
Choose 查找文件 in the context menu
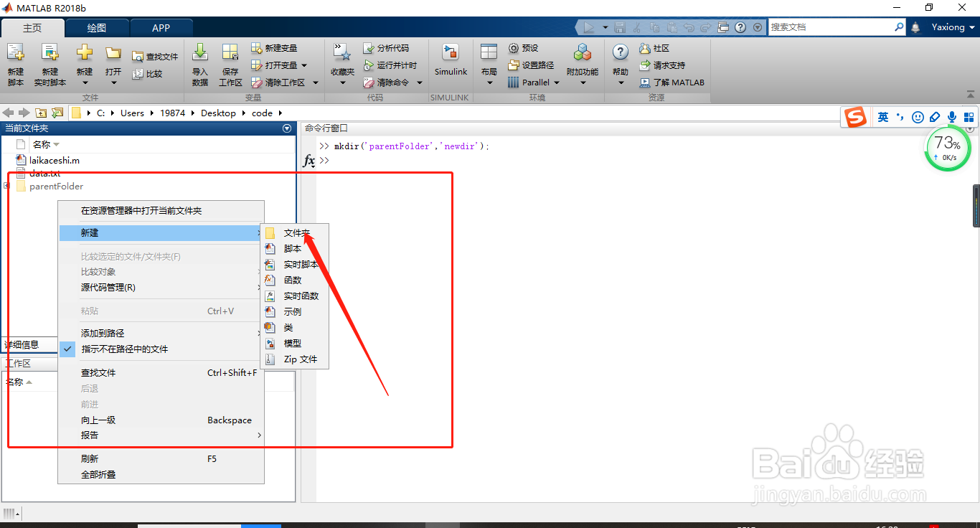161,373
